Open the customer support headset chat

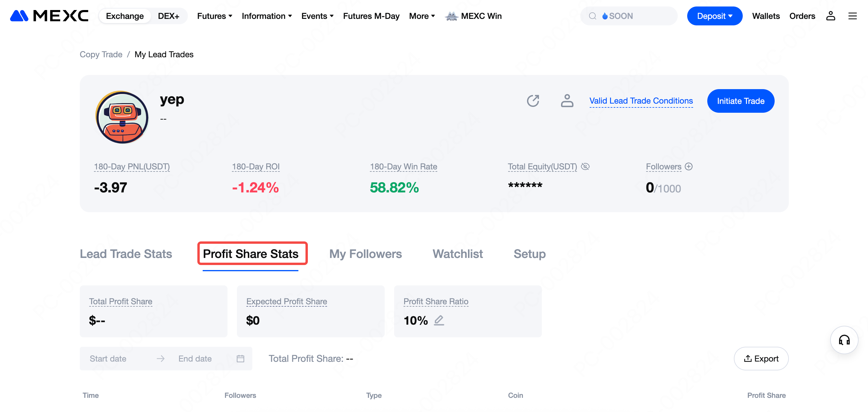844,340
